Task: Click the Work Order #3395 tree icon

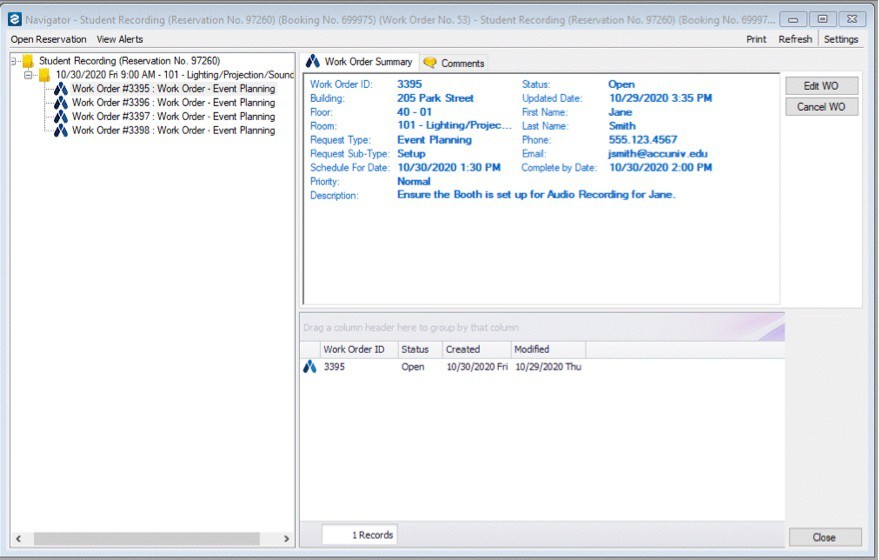Action: (61, 89)
